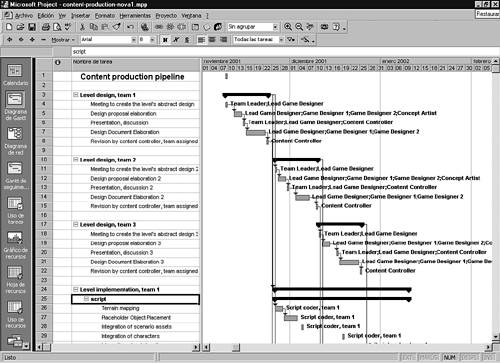Open Gantt de seguimiento view
Screen dimensions: 500x363
pyautogui.click(x=15, y=176)
